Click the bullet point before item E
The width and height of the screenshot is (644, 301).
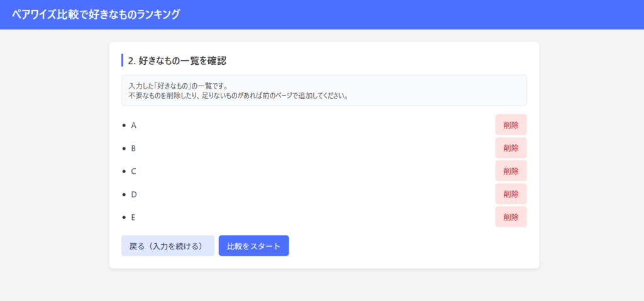(x=124, y=217)
